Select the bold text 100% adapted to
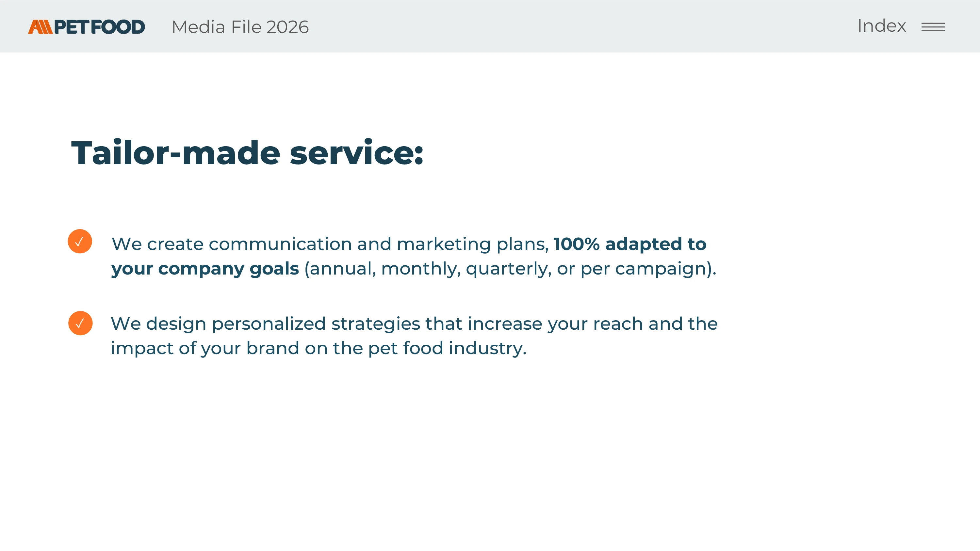The image size is (980, 551). click(629, 244)
